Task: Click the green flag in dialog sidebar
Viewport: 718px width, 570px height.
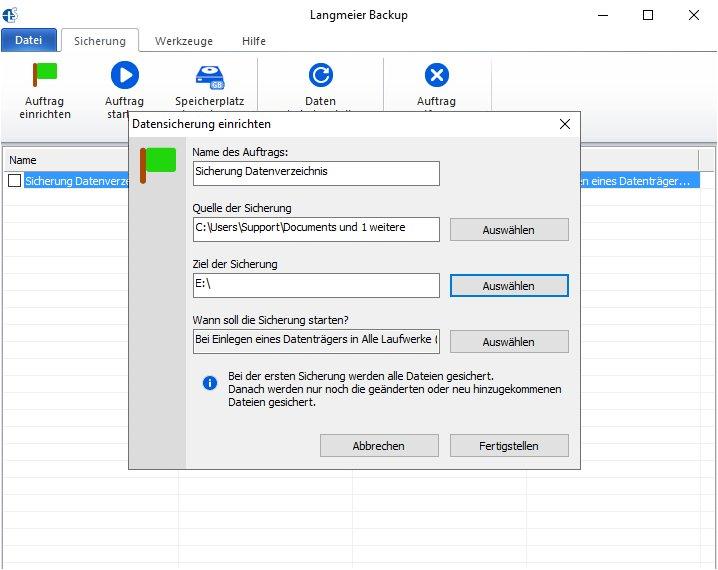Action: pyautogui.click(x=158, y=165)
